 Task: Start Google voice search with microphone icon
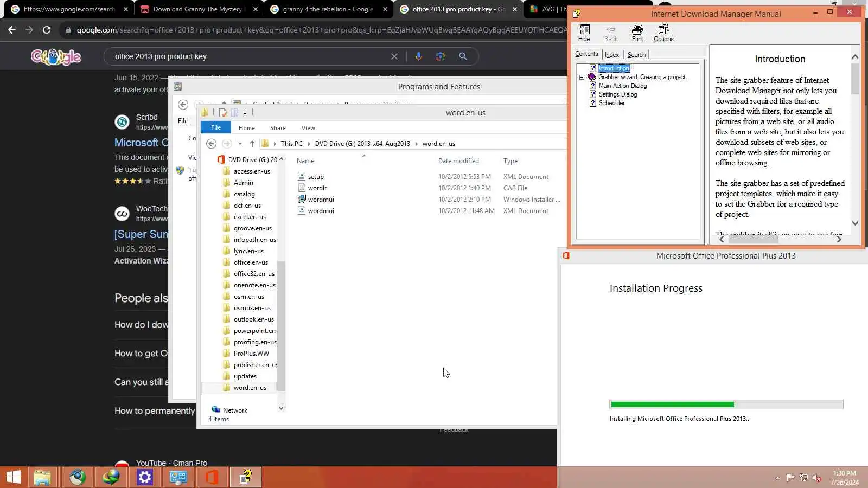tap(418, 56)
